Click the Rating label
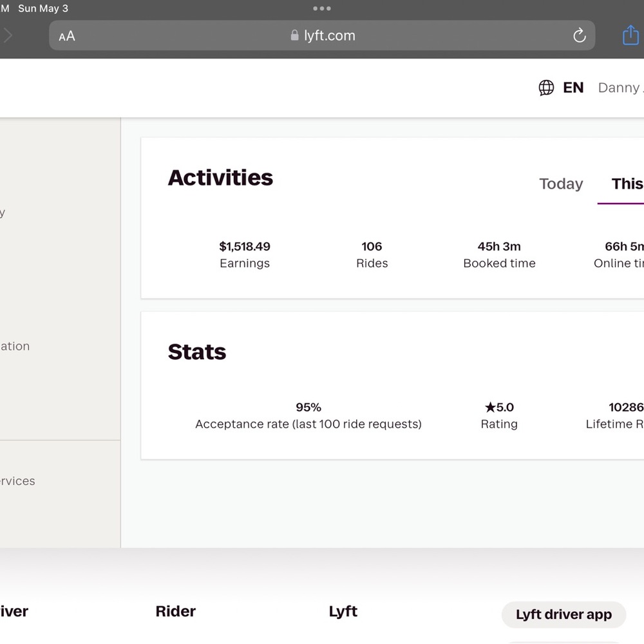 tap(499, 424)
